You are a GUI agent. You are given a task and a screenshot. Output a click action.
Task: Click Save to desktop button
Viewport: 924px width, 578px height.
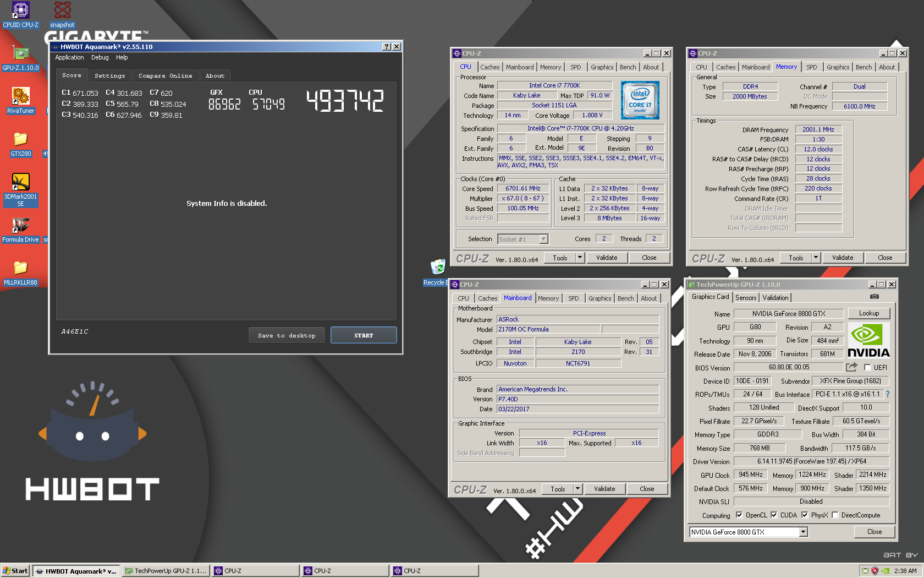pyautogui.click(x=287, y=335)
